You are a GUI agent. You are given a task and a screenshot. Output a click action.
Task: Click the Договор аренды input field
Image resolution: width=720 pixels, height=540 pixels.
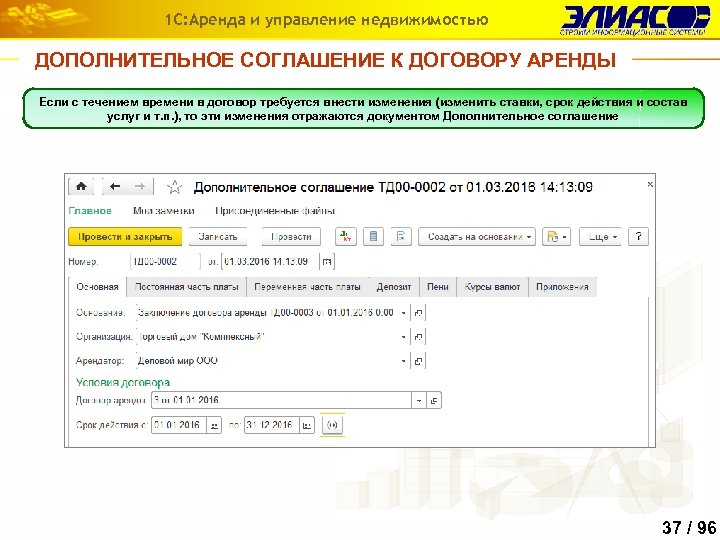(x=281, y=400)
